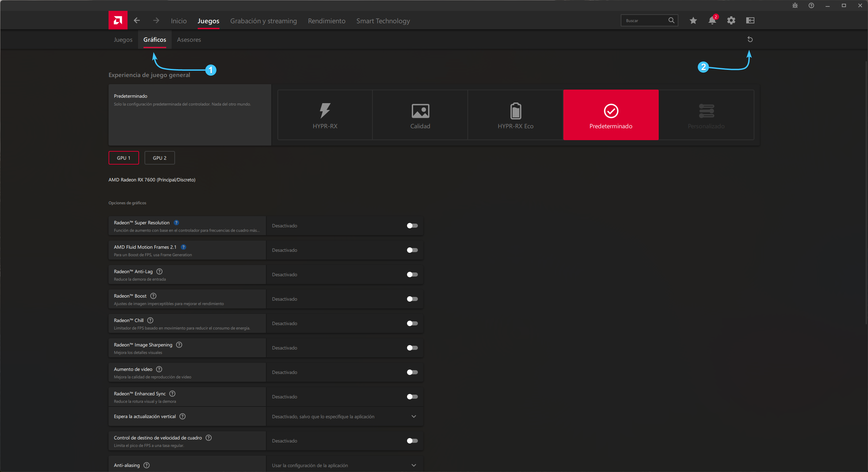
Task: Open Smart Technology tab
Action: pos(383,21)
